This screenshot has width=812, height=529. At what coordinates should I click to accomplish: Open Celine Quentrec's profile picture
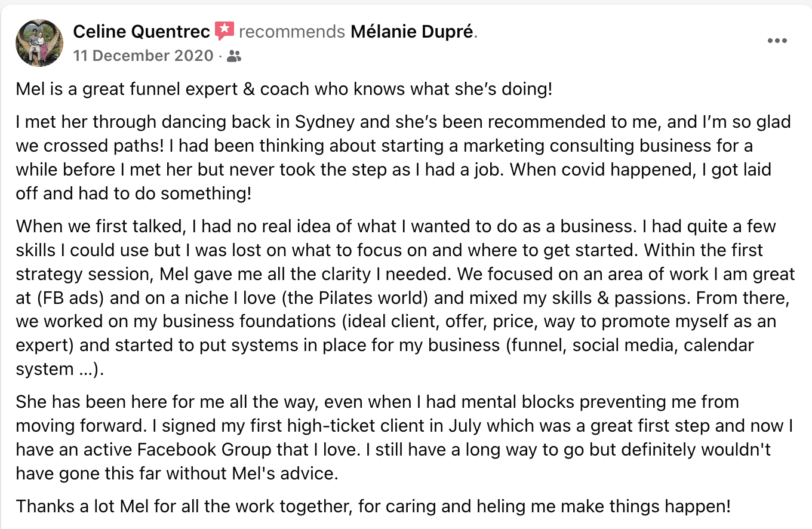tap(39, 43)
